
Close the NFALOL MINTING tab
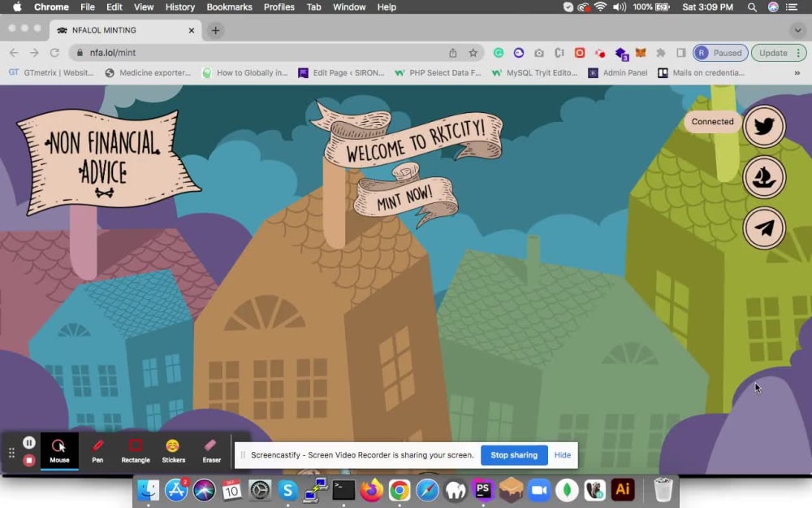pyautogui.click(x=191, y=31)
